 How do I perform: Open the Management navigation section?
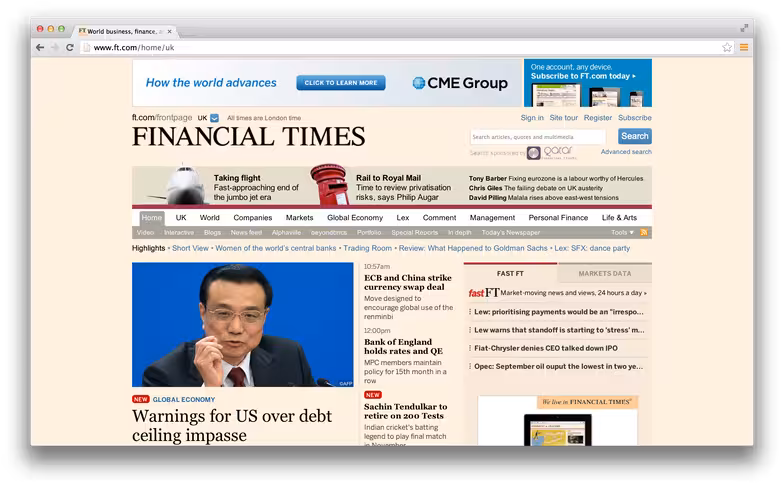[492, 218]
